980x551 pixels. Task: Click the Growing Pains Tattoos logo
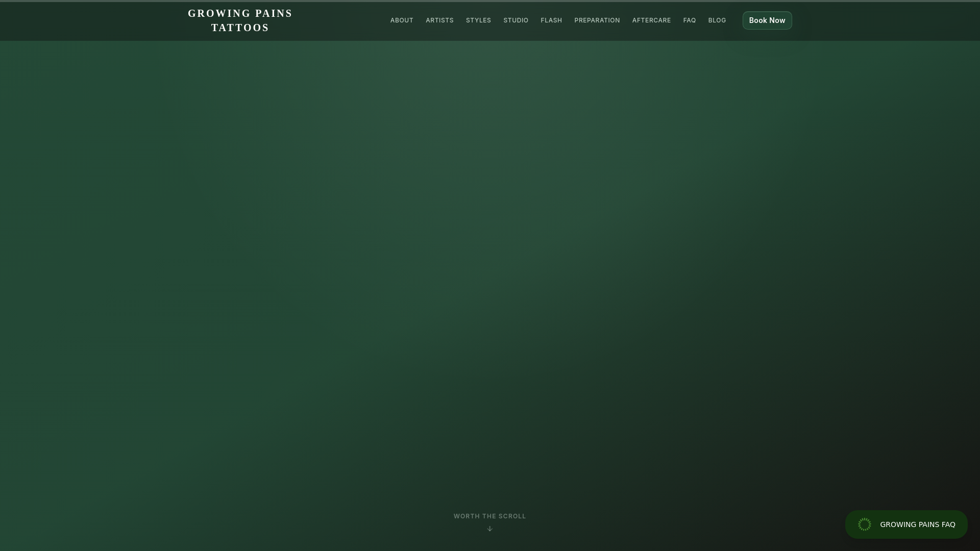click(x=240, y=20)
